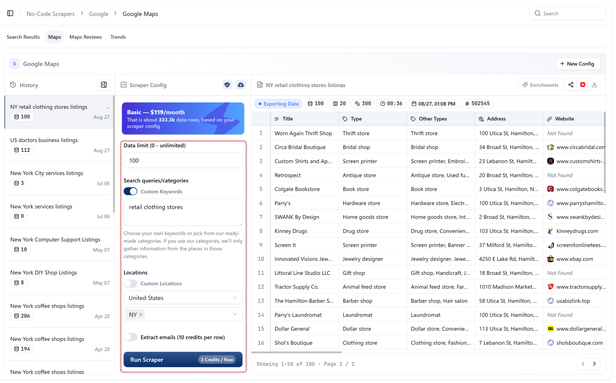Click the circabridal website favicon
The height and width of the screenshot is (383, 616).
[550, 147]
